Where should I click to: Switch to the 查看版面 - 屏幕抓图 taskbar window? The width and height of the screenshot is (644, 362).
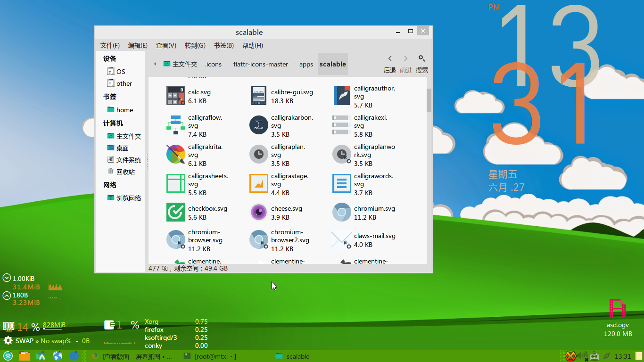132,356
